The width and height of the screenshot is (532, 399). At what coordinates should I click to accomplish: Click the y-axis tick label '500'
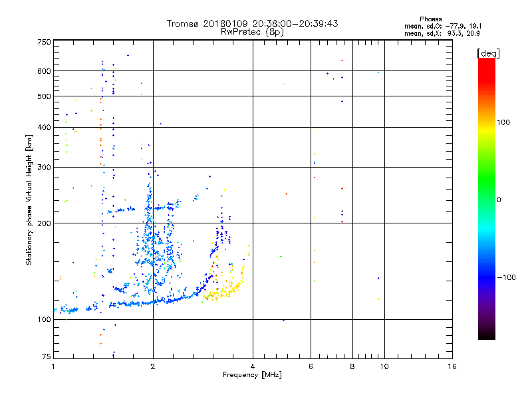(x=44, y=96)
